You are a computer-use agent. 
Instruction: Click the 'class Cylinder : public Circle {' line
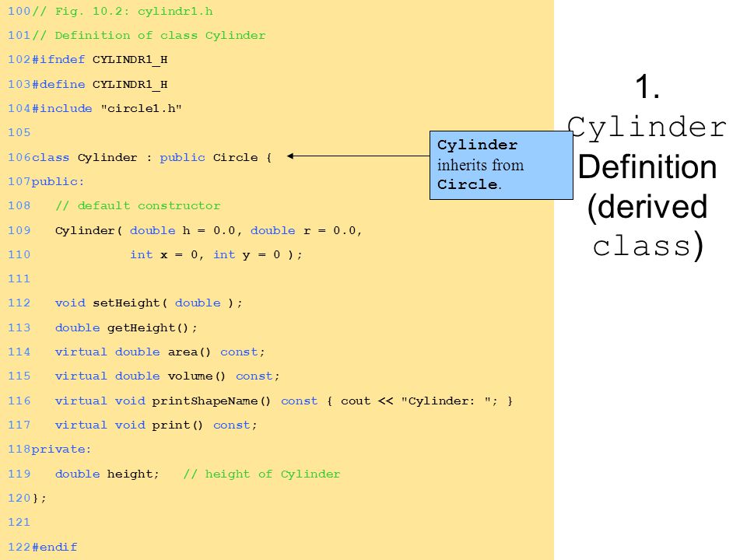tap(152, 158)
